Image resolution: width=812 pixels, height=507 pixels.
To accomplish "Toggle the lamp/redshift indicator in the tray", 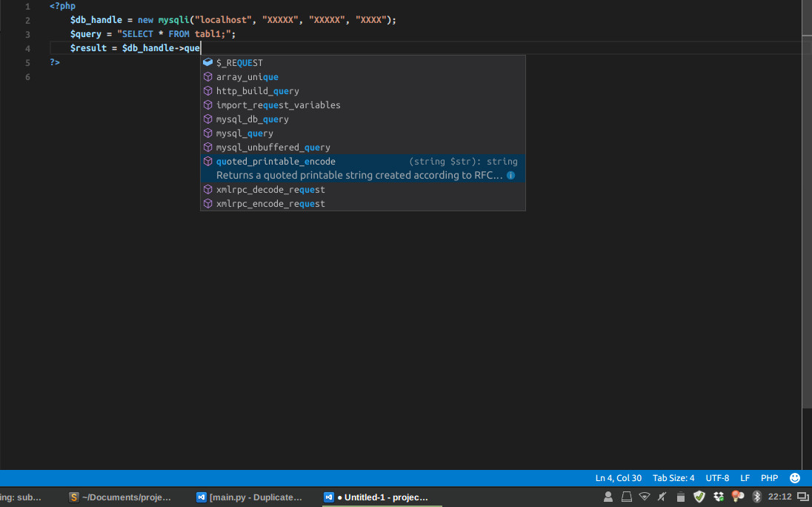I will click(x=736, y=497).
